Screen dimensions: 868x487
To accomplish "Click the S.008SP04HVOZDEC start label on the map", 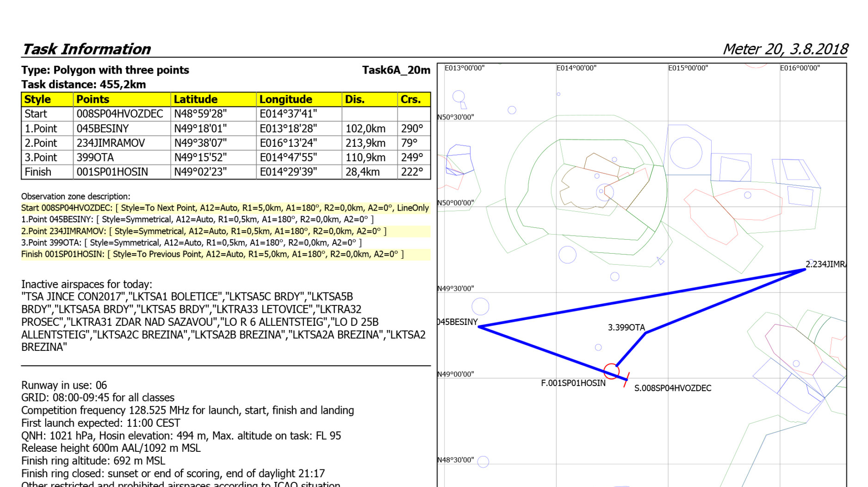I will [x=672, y=388].
